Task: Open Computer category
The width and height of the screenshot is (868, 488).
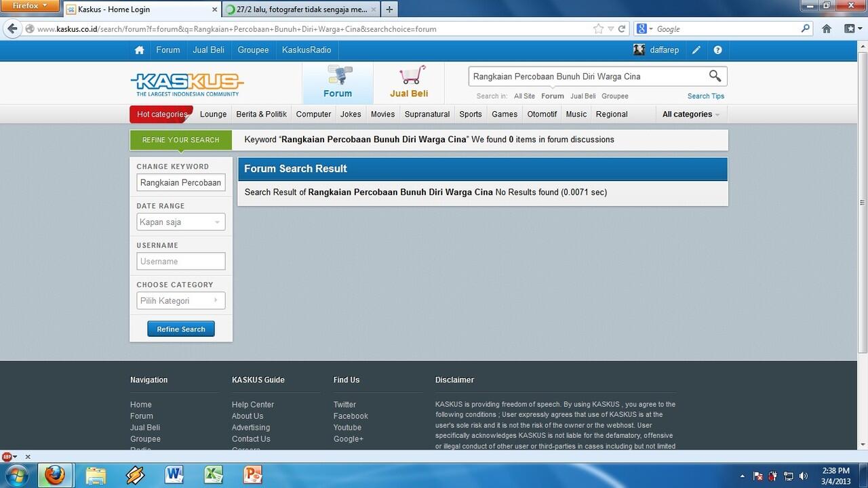Action: 313,115
